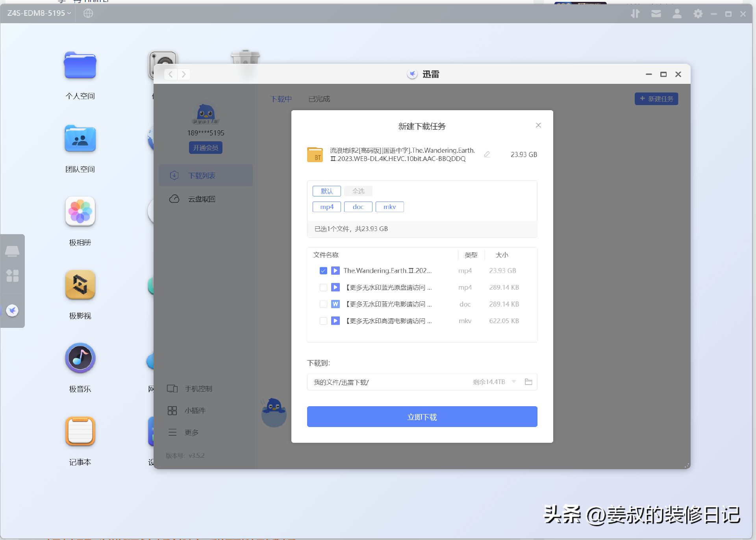Open 极相册 photo album app
Image resolution: width=756 pixels, height=540 pixels.
click(x=80, y=212)
